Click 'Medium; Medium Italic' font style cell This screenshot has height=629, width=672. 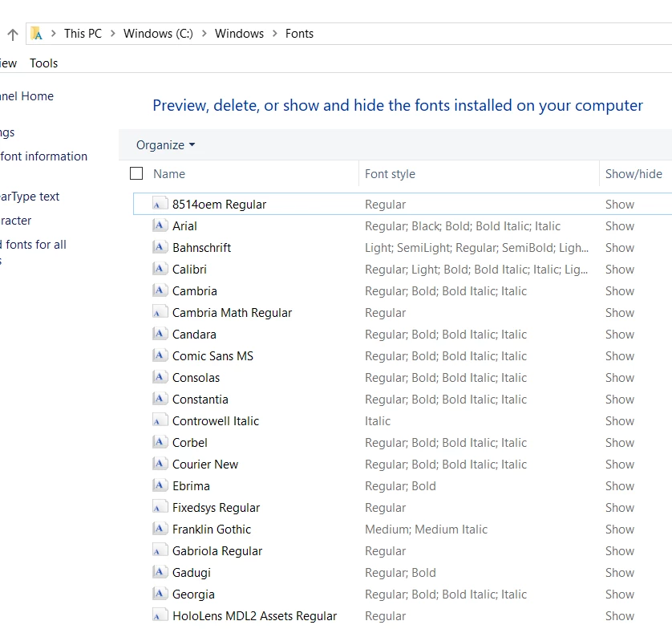pos(427,529)
